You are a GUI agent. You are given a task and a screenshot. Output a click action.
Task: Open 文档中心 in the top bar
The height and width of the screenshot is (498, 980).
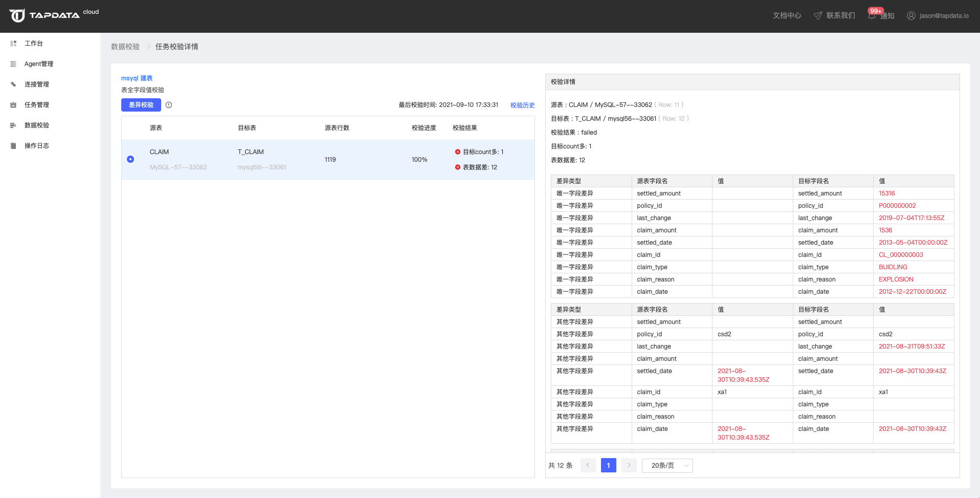pos(787,16)
